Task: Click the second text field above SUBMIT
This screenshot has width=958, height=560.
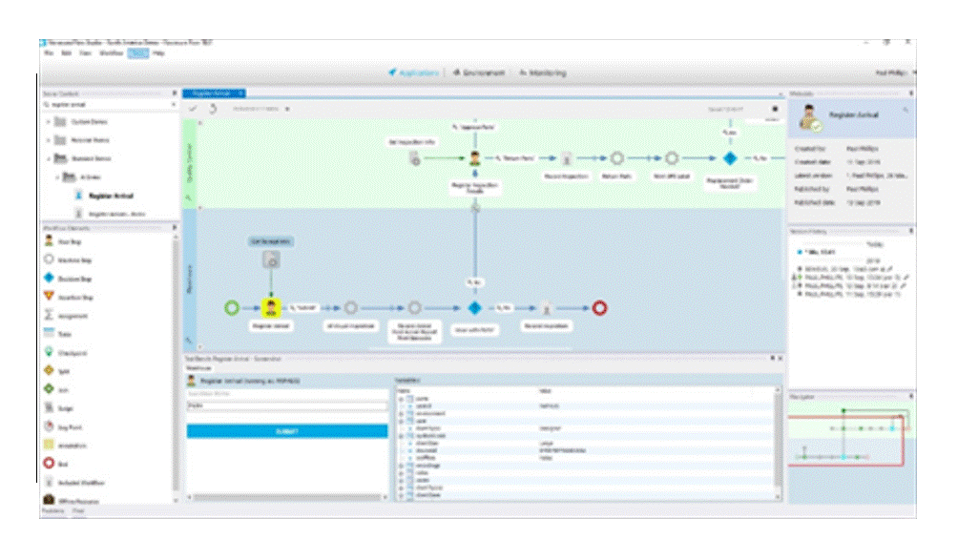Action: pyautogui.click(x=286, y=405)
